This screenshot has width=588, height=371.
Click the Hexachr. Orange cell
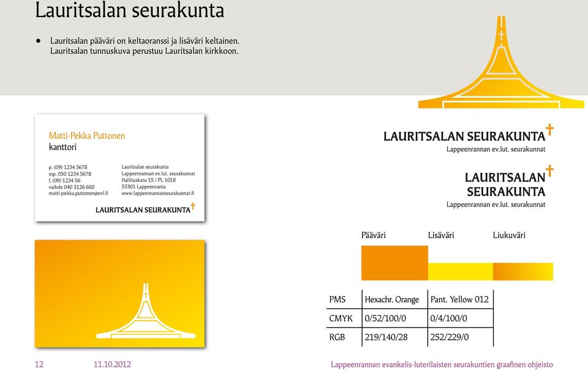391,299
